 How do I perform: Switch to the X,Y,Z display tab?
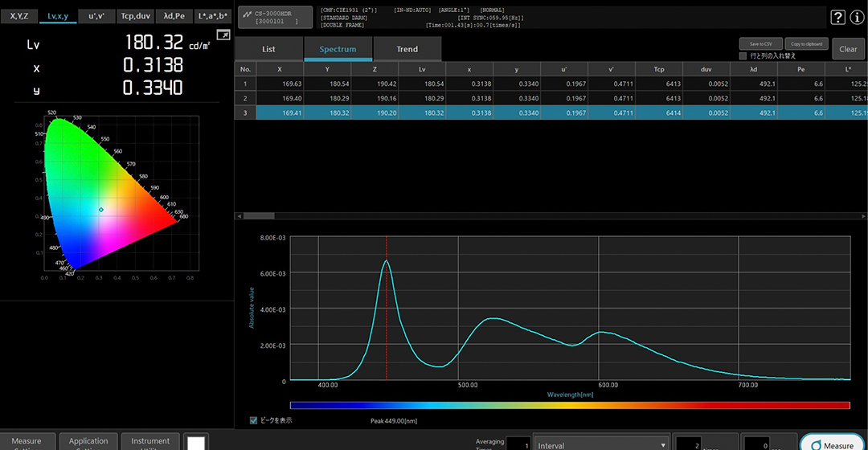(x=18, y=16)
